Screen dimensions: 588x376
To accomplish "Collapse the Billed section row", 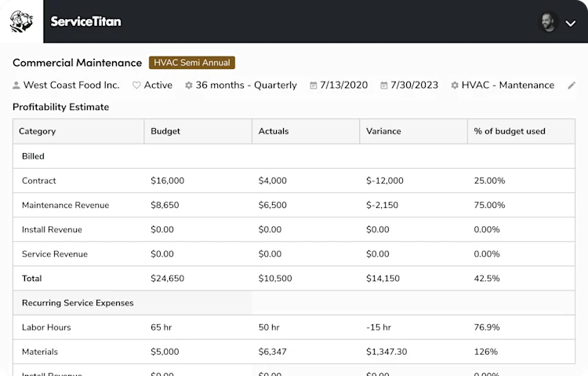I will point(294,156).
